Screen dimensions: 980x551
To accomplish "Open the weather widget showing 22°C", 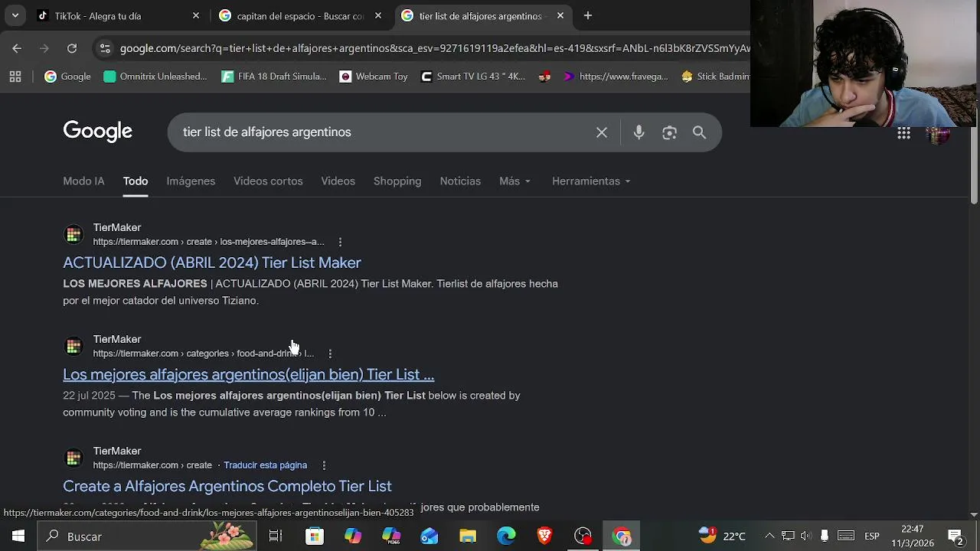I will pos(722,536).
